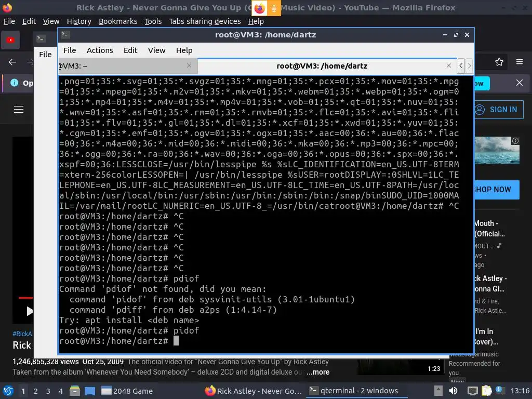Open the QTerminal File menu
Viewport: 532px width, 399px height.
pos(70,50)
